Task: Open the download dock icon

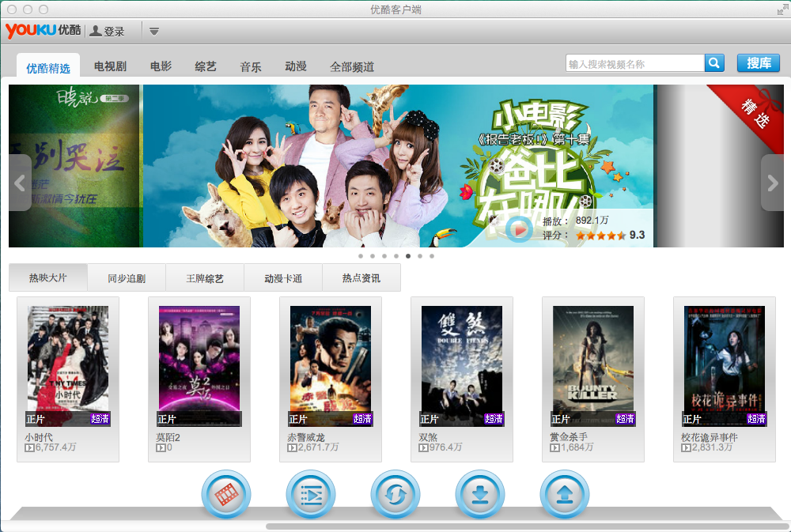Action: [x=480, y=495]
